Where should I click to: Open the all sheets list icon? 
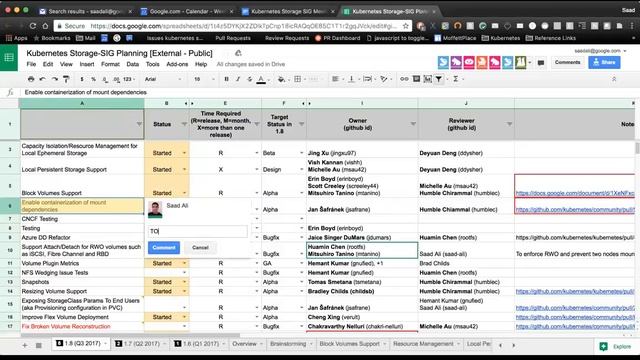39,345
